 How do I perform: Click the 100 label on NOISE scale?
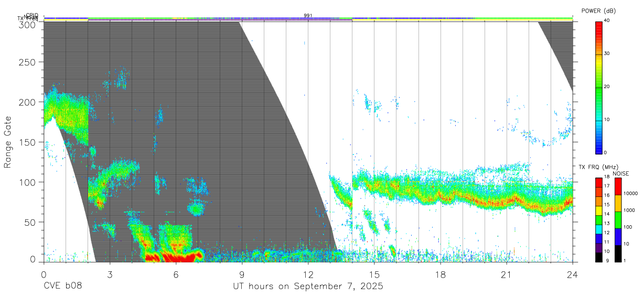[628, 227]
